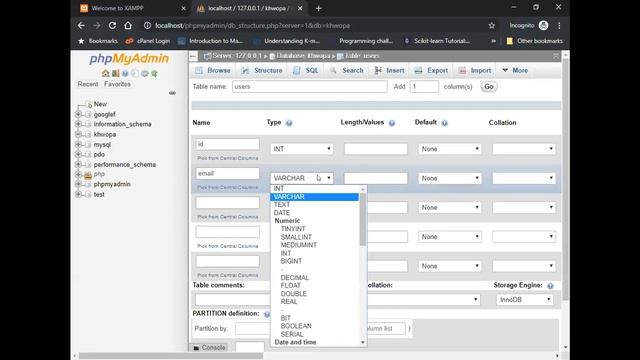Open the Default dropdown for email row

(x=449, y=178)
